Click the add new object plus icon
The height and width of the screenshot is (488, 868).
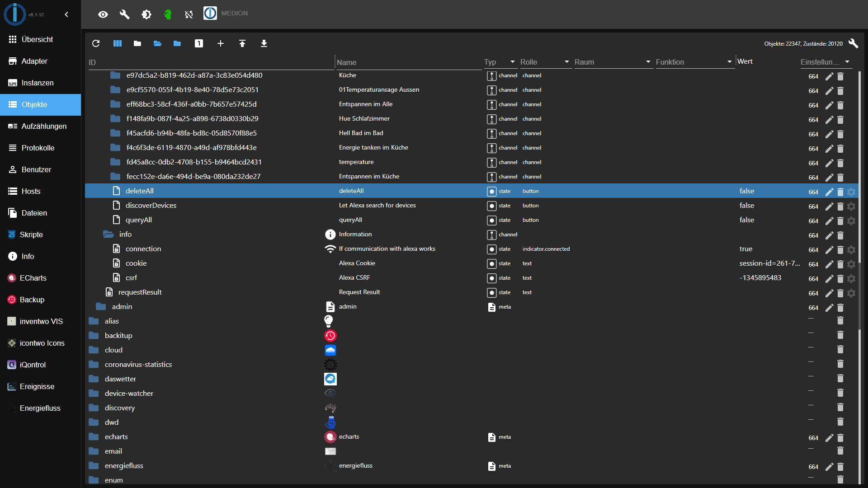(221, 43)
